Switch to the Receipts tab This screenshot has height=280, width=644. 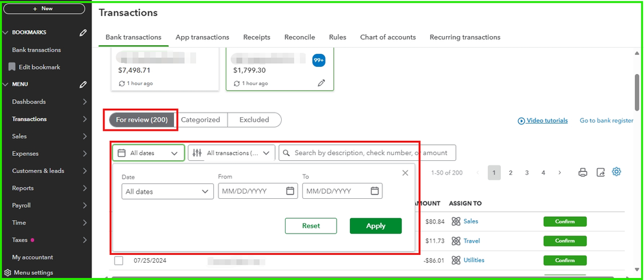(x=257, y=37)
